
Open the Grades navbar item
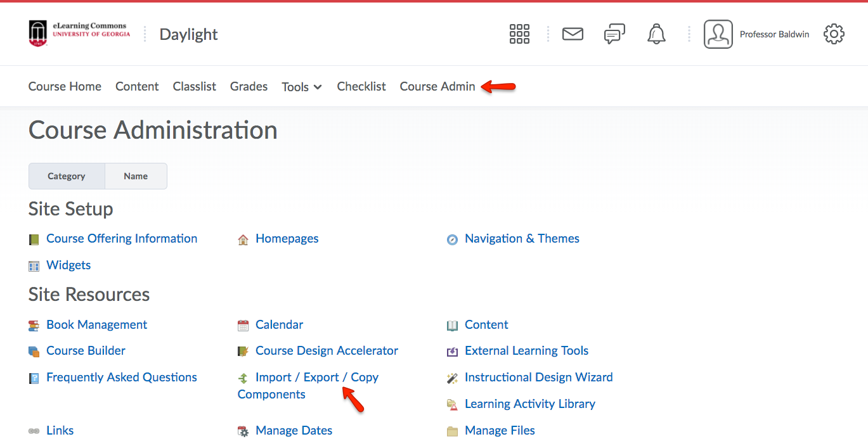(x=249, y=86)
